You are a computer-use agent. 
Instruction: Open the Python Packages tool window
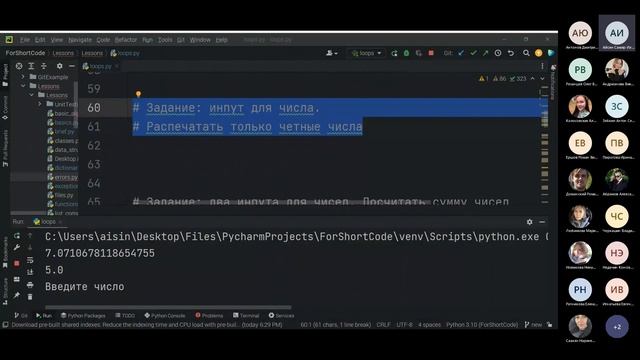click(83, 316)
